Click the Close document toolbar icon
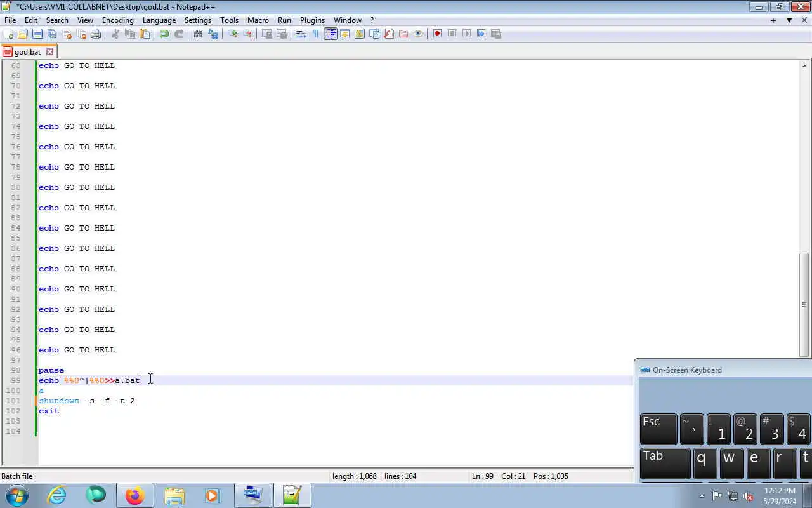Screen dimensions: 812x508 [x=67, y=34]
